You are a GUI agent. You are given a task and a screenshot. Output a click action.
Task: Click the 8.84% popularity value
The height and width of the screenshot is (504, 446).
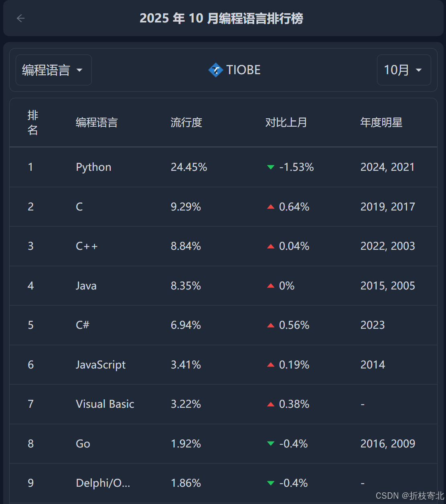pos(186,246)
